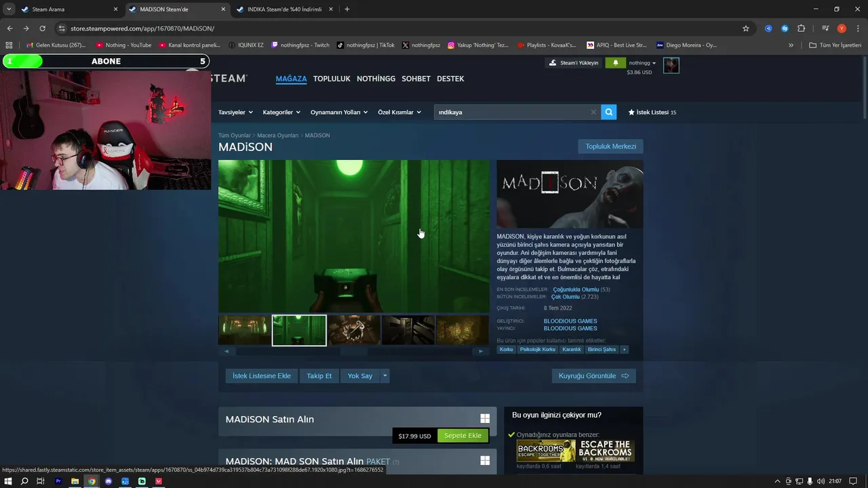Click the address bar URL
This screenshot has width=868, height=488.
click(142, 28)
